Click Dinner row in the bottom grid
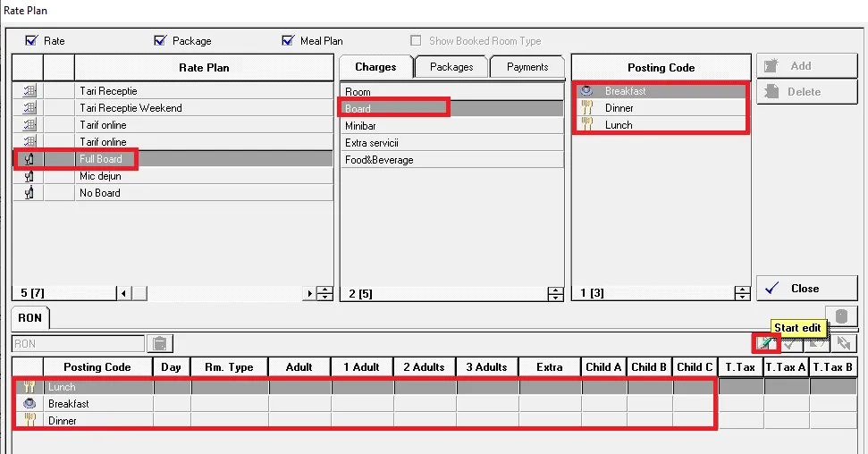The image size is (868, 454). 434,420
